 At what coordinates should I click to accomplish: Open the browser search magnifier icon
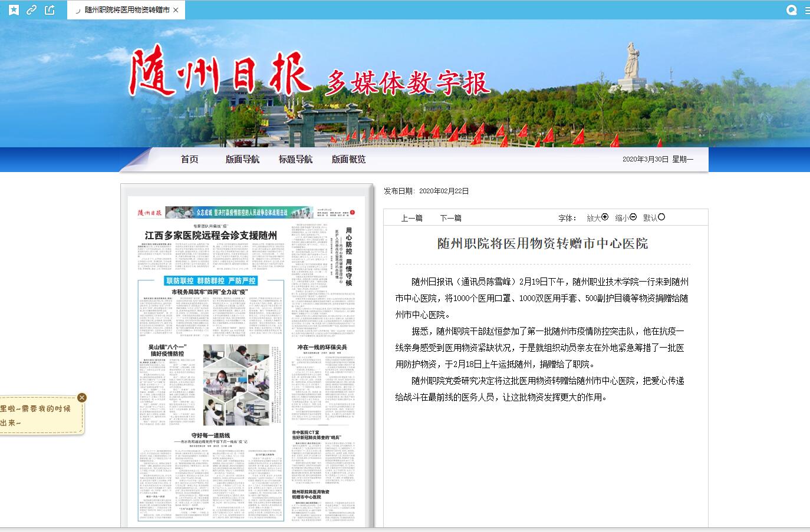[792, 9]
